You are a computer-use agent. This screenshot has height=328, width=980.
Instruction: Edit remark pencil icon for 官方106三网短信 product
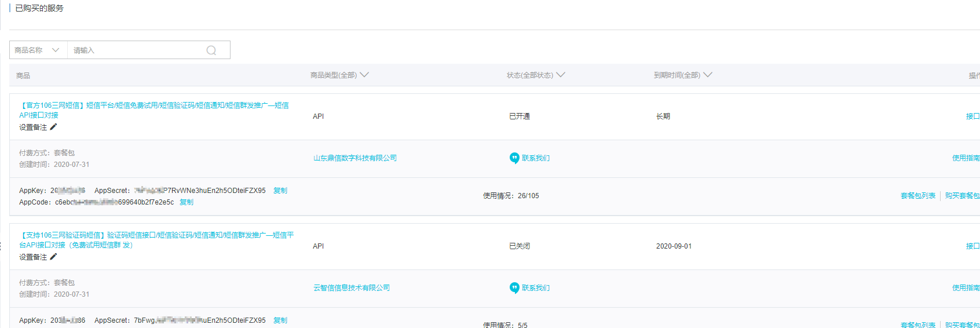click(x=53, y=127)
